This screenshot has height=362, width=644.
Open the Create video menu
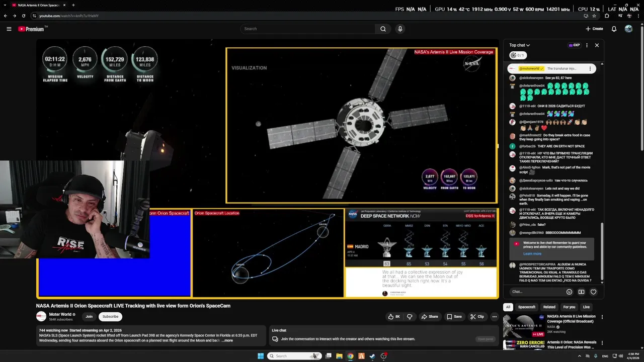(x=595, y=29)
